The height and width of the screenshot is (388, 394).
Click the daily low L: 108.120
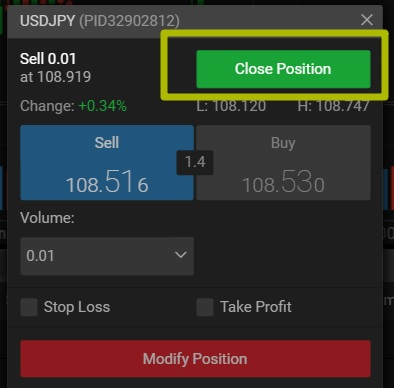point(231,106)
